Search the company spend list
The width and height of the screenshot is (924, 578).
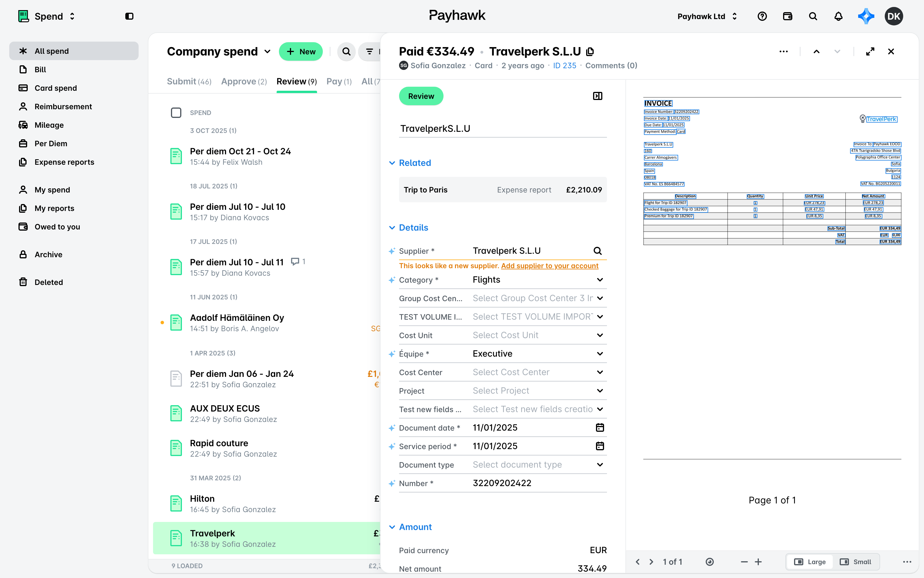pyautogui.click(x=346, y=52)
